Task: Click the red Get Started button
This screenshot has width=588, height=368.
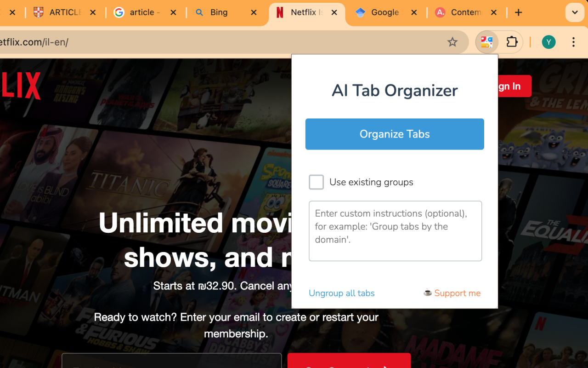Action: pyautogui.click(x=349, y=362)
